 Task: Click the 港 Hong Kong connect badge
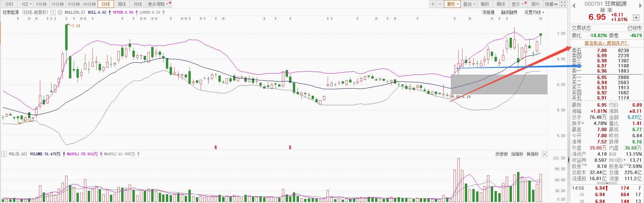click(610, 10)
